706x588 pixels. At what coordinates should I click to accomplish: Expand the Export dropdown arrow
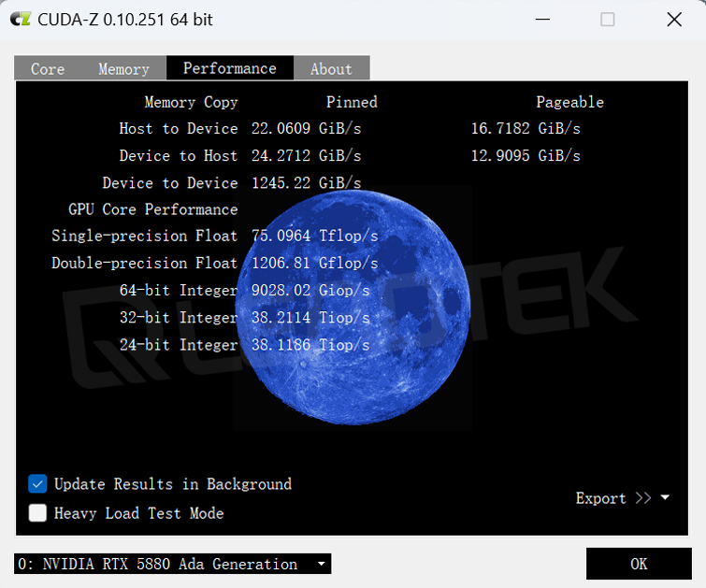665,497
